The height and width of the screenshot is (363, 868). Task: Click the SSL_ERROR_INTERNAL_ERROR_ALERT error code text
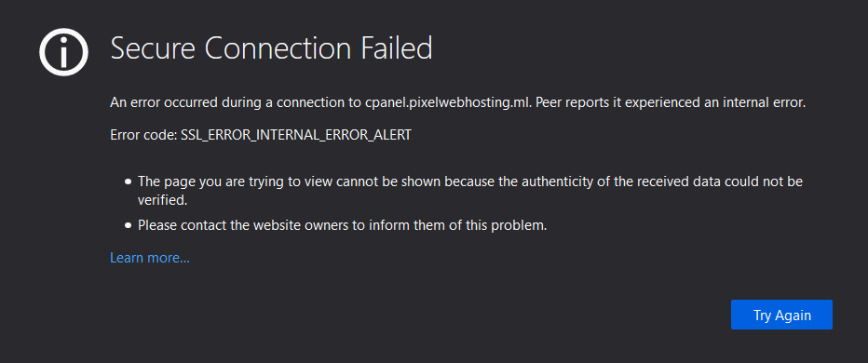296,135
